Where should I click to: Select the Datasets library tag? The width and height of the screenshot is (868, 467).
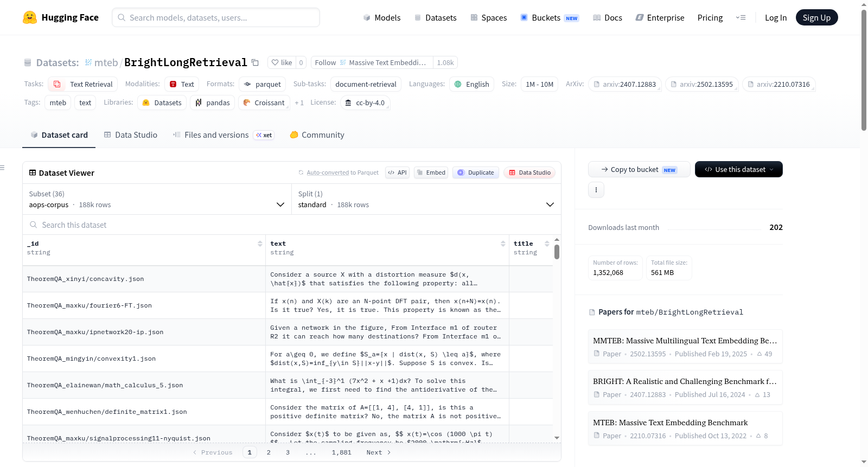[162, 103]
